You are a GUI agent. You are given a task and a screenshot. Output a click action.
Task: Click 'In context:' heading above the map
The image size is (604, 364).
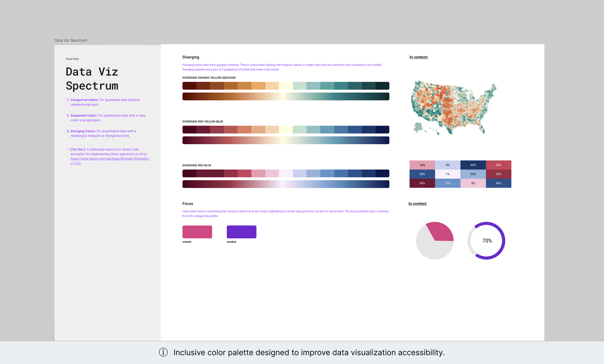coord(419,57)
